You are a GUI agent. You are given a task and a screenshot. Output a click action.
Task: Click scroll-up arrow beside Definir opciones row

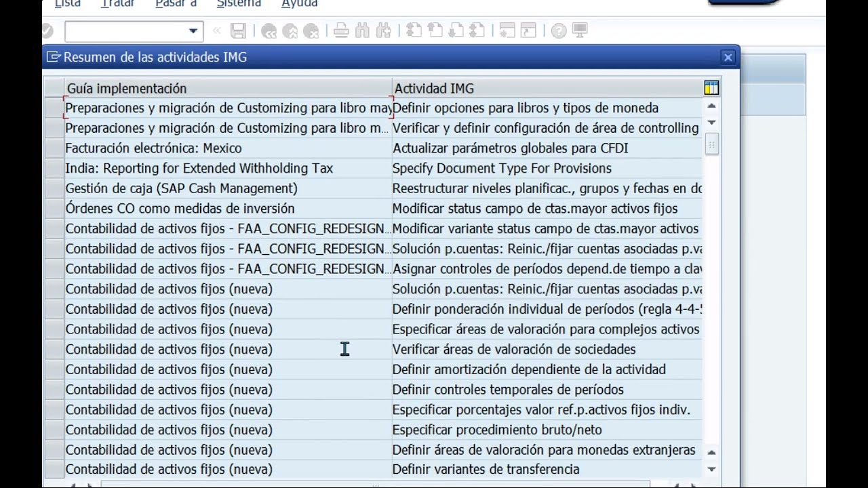click(x=711, y=106)
